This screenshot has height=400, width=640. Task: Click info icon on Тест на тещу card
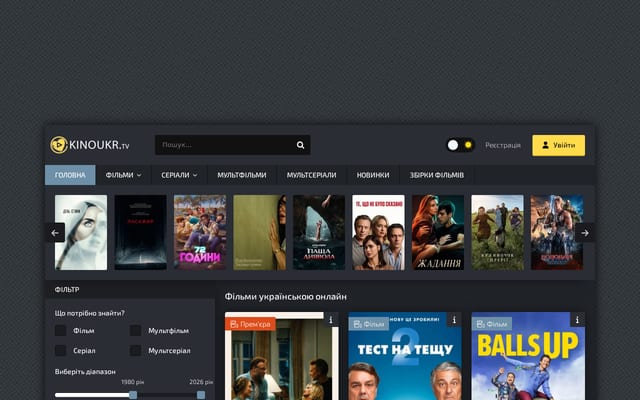454,320
